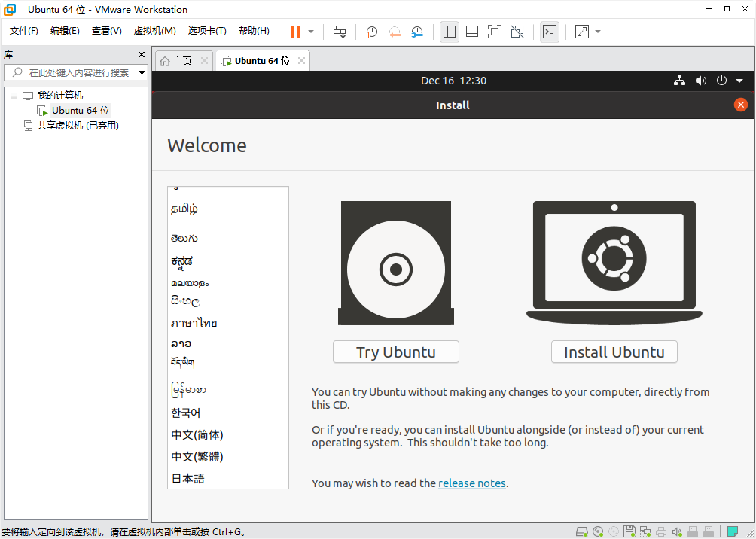Click the stretch guest display icon

(582, 32)
